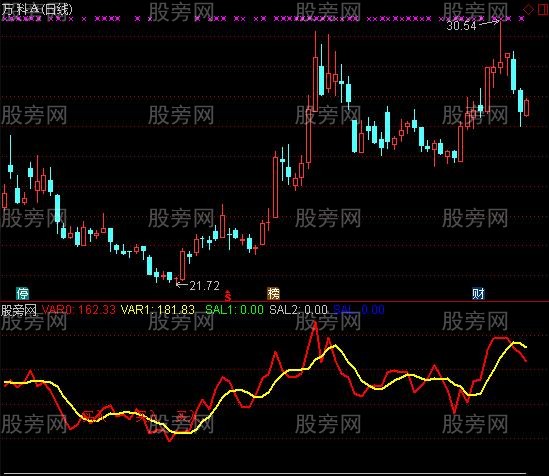Image resolution: width=549 pixels, height=476 pixels.
Task: Select the SAL1: 0.00 indicator value
Action: coord(234,310)
